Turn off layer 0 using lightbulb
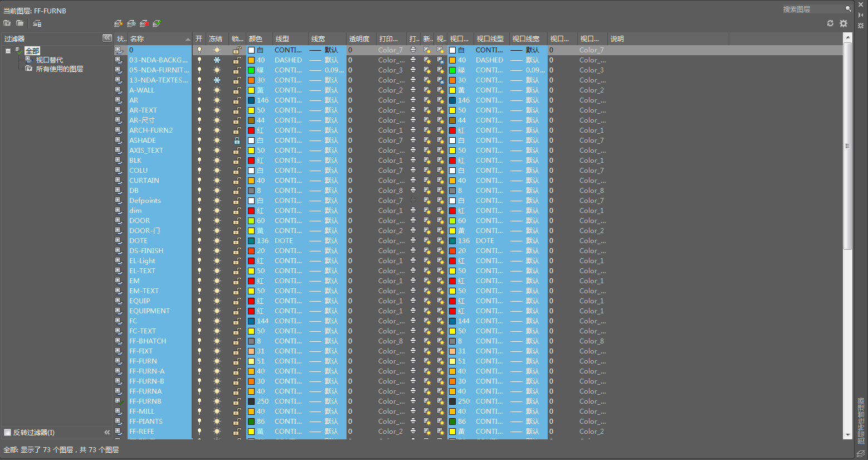Screen dimensions: 868x460 point(199,50)
